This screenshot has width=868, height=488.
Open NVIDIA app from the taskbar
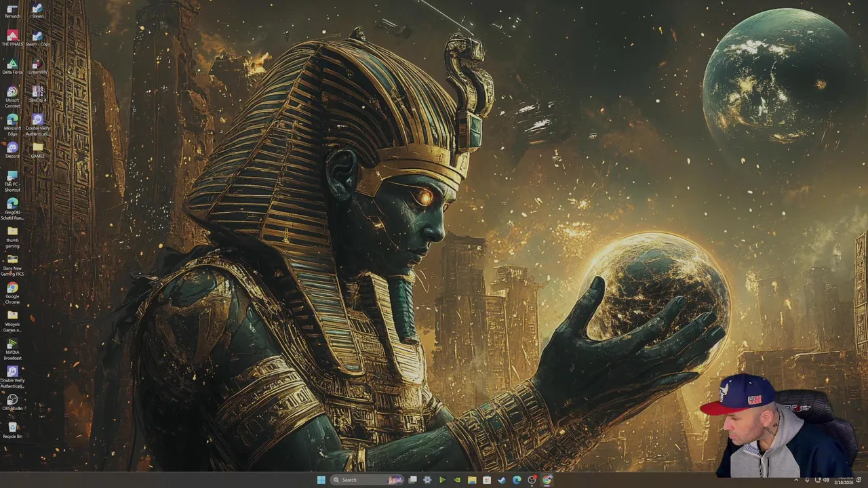pyautogui.click(x=457, y=480)
